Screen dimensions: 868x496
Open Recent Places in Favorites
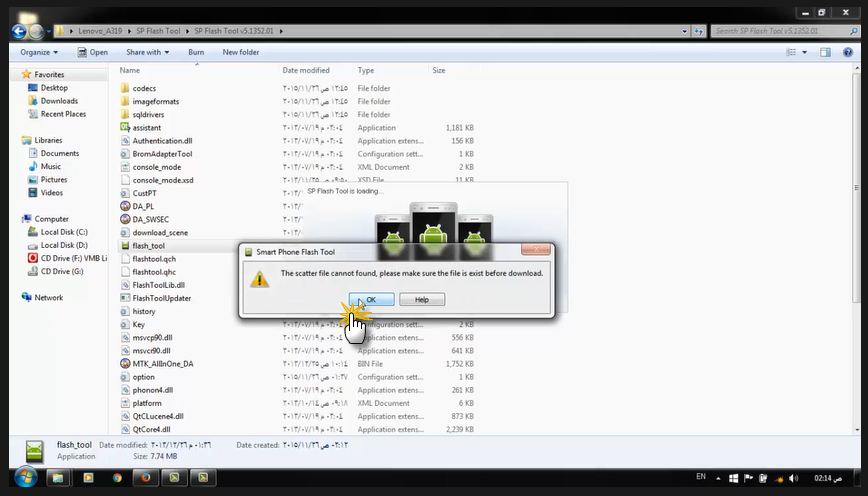tap(63, 114)
